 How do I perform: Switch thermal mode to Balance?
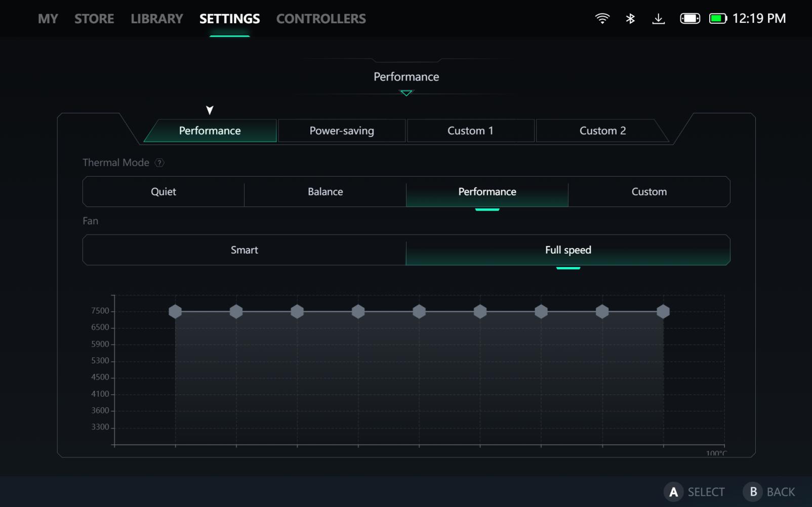(325, 192)
